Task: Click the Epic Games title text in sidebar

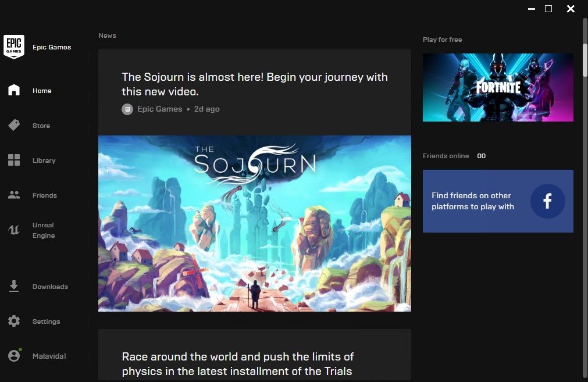Action: pyautogui.click(x=52, y=47)
